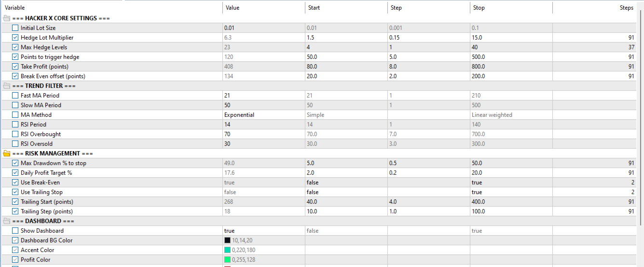This screenshot has height=267, width=644.
Task: Click the TREND FILTER folder icon
Action: (x=7, y=86)
